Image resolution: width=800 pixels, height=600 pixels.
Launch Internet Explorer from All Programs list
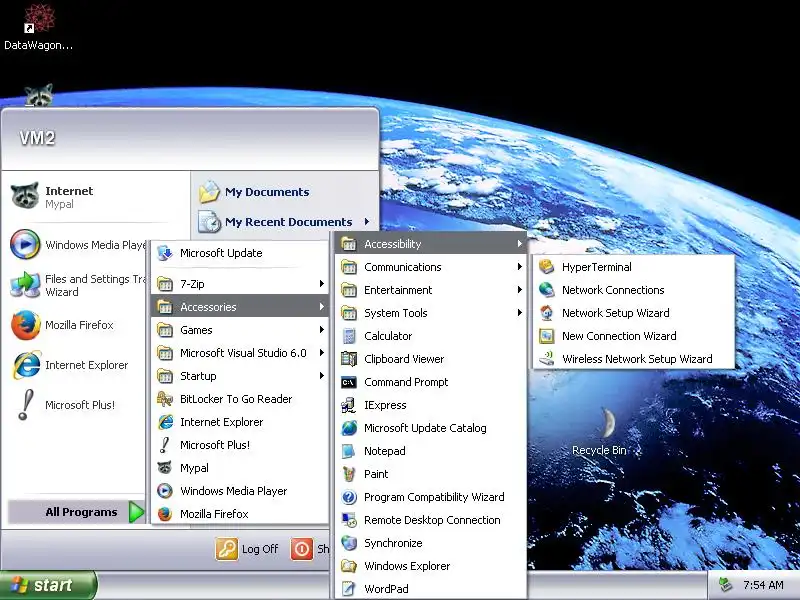(x=240, y=421)
